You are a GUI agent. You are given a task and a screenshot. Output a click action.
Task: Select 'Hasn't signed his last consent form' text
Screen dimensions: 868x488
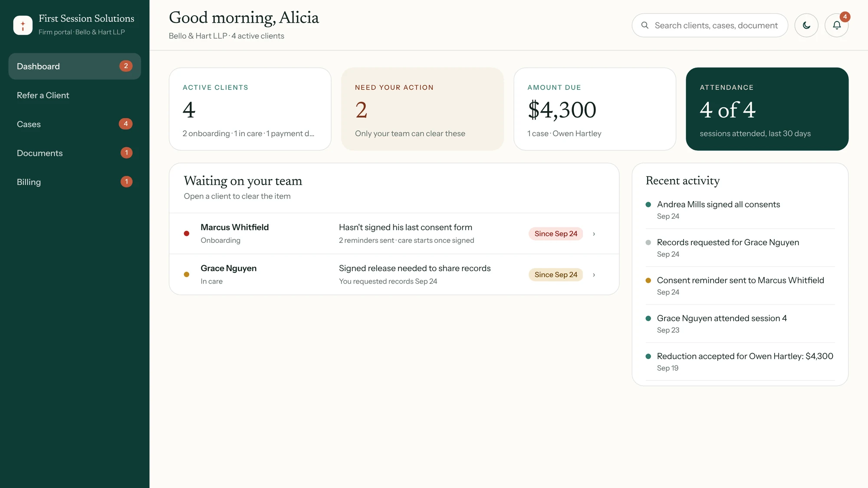(x=405, y=227)
